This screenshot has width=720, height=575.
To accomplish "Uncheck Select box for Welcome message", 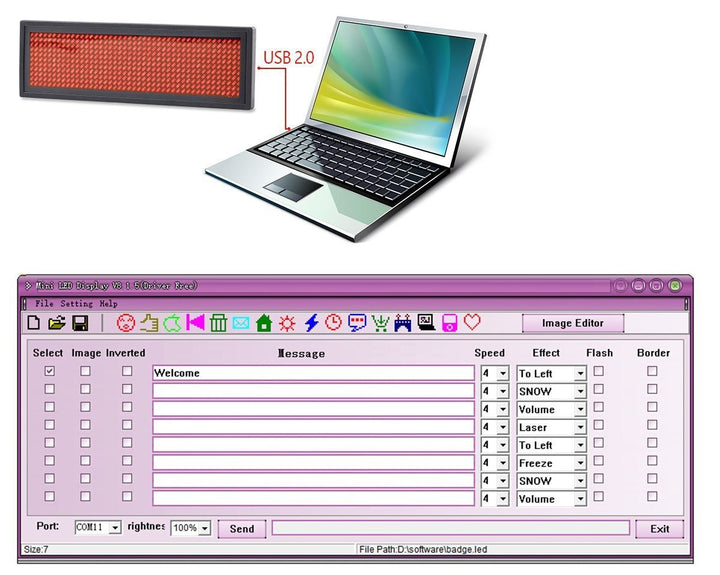I will [x=50, y=371].
